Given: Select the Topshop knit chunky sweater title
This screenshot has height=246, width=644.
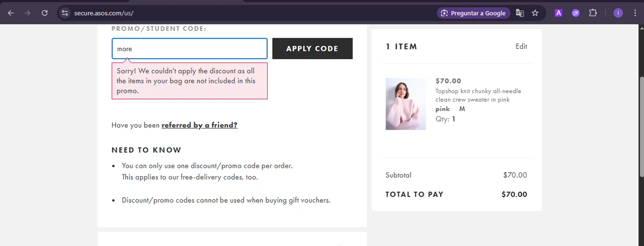Looking at the screenshot, I should 478,95.
